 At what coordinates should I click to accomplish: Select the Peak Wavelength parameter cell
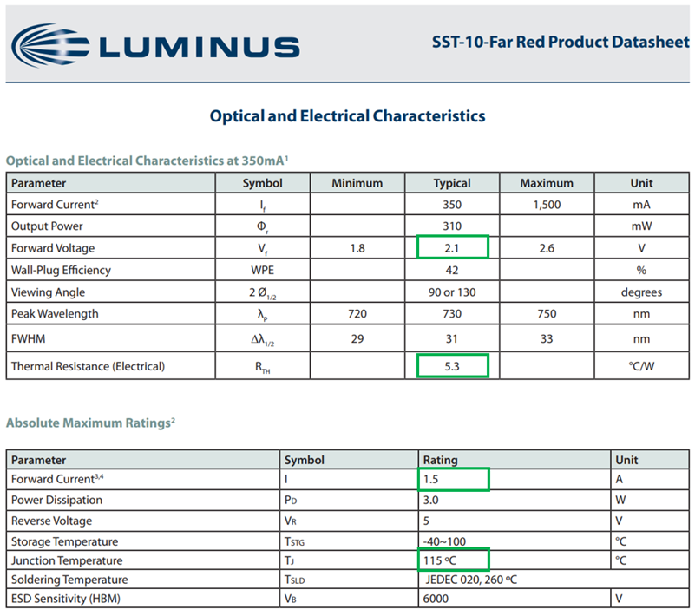(55, 313)
